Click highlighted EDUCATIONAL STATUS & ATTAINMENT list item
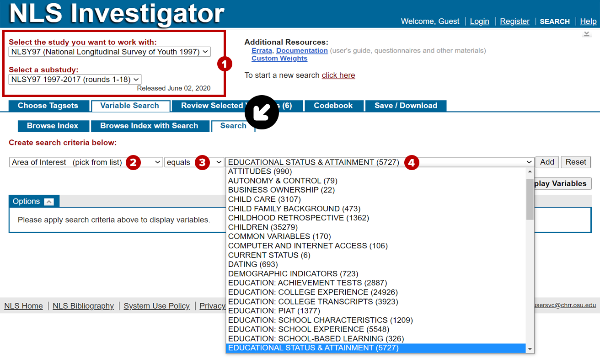The height and width of the screenshot is (364, 600). point(376,348)
